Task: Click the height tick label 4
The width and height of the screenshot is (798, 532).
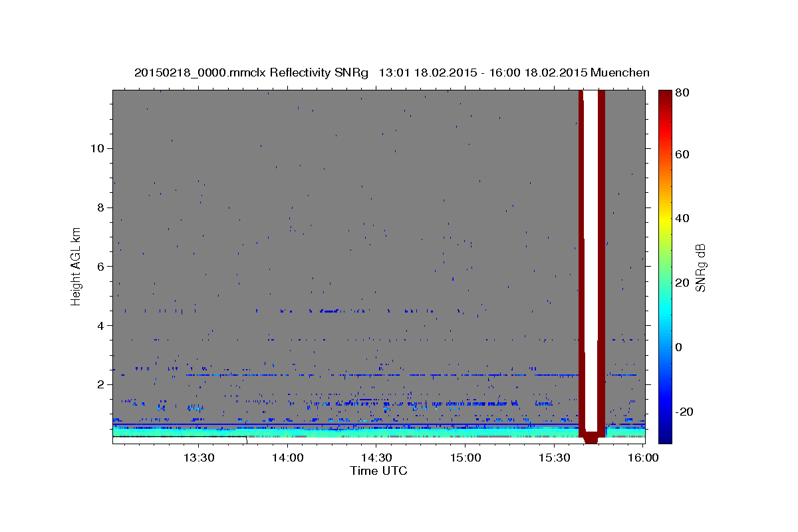Action: (x=100, y=326)
